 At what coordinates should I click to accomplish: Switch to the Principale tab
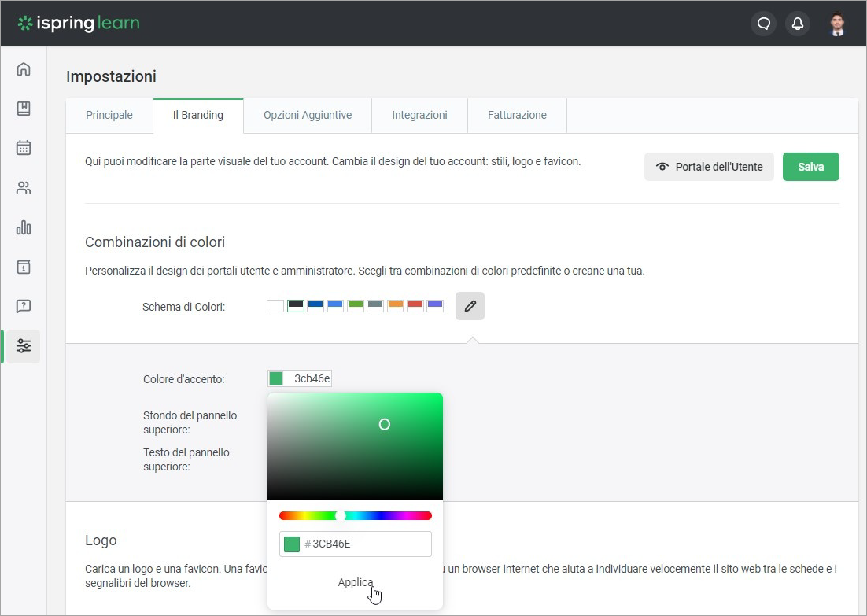tap(109, 115)
